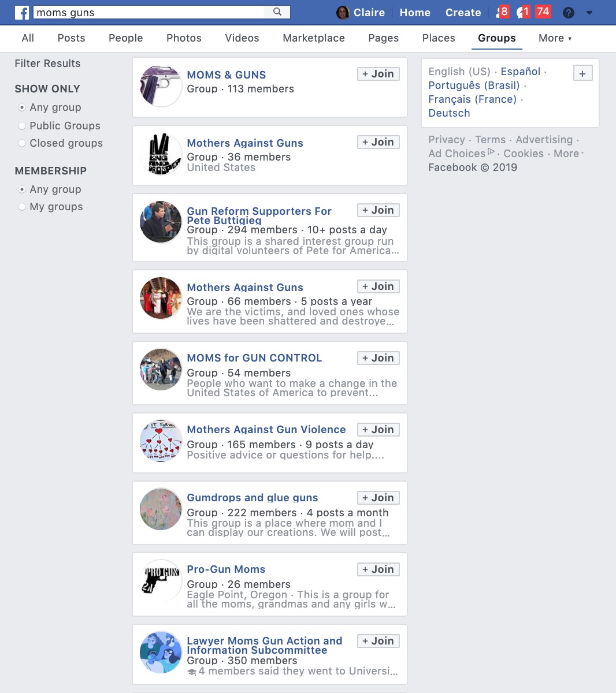The image size is (616, 693).
Task: Open Messenger icon with 1 notification
Action: click(x=523, y=12)
